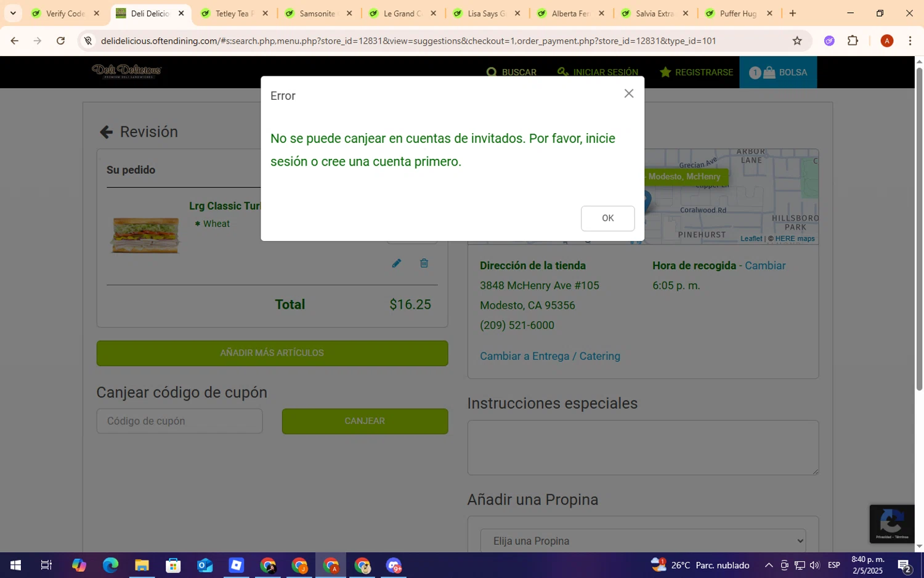Click the pencil edit icon for sandwich item
The height and width of the screenshot is (578, 924).
pos(396,263)
